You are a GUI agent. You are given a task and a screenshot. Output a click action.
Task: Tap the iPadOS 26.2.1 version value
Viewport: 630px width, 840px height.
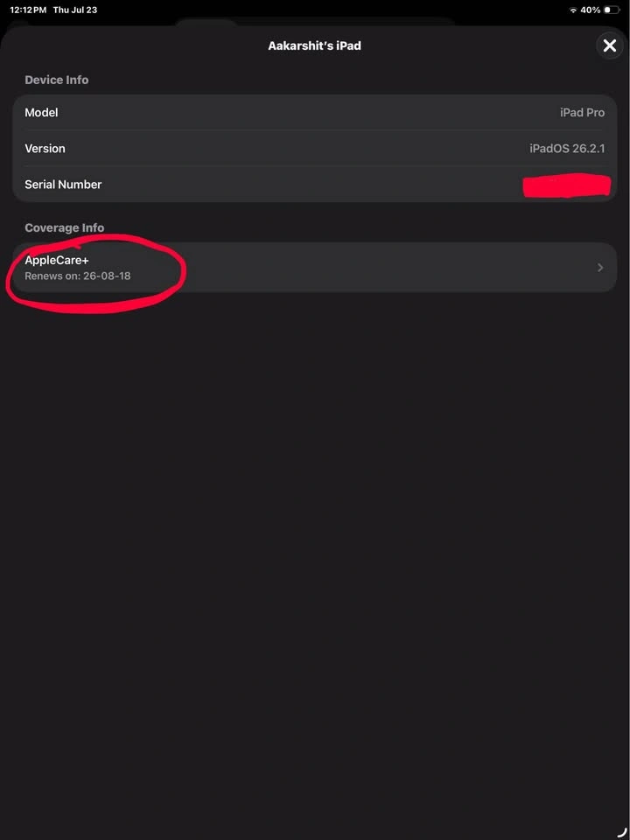click(x=567, y=149)
